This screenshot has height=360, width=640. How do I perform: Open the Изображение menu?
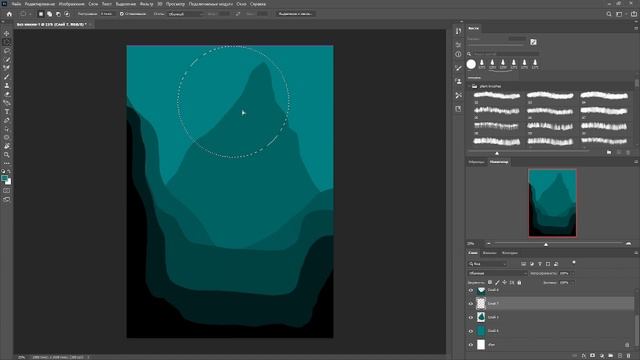coord(71,4)
